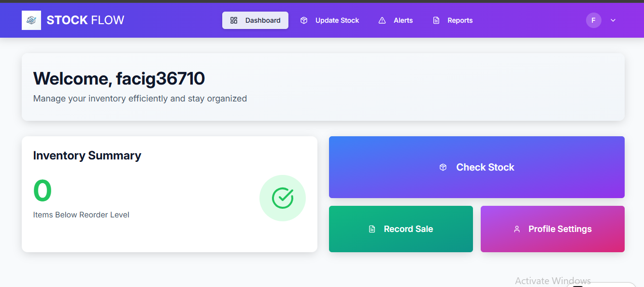Click the Activate Windows watermark text
644x287 pixels.
click(552, 280)
